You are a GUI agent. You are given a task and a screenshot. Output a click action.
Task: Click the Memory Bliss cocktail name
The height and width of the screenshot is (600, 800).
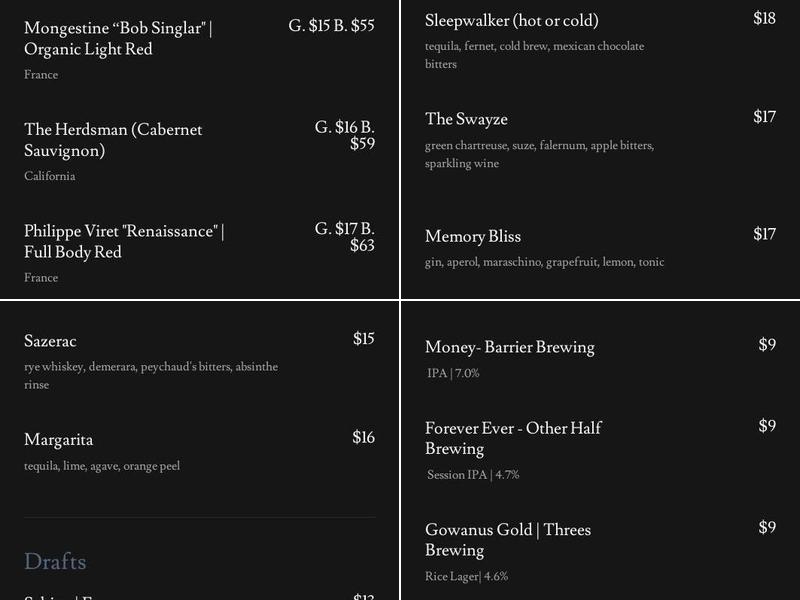coord(472,236)
